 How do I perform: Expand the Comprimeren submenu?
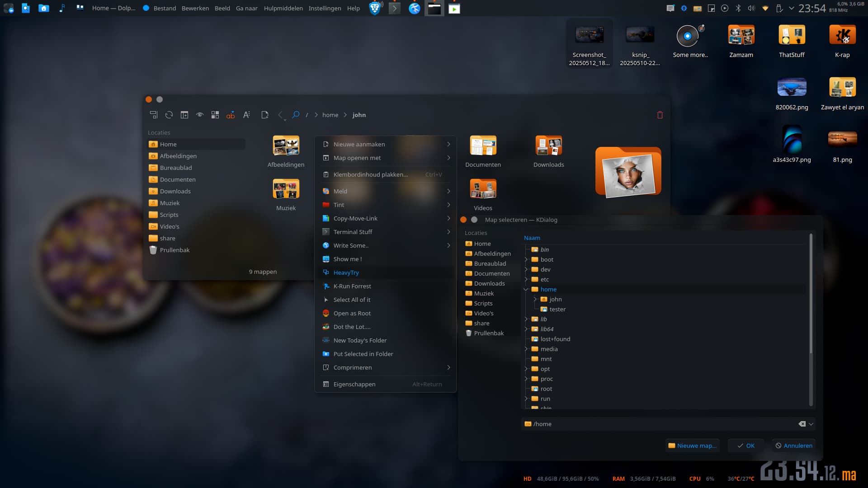pyautogui.click(x=386, y=367)
